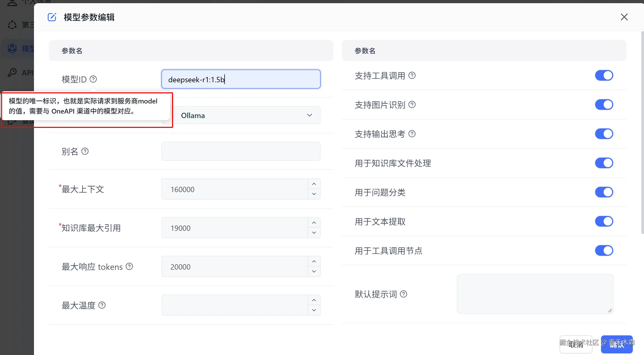Decrease 最大响应 tokens with down arrow
The height and width of the screenshot is (355, 644).
314,271
